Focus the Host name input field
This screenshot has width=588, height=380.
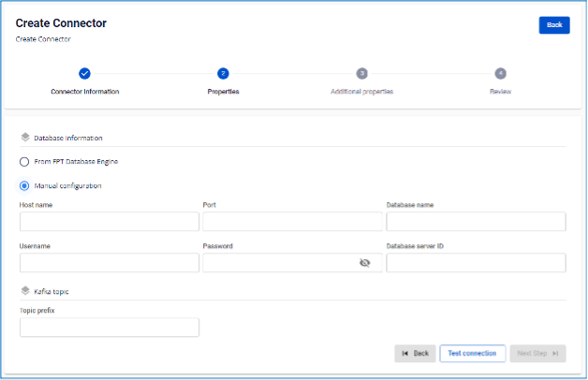click(x=110, y=222)
